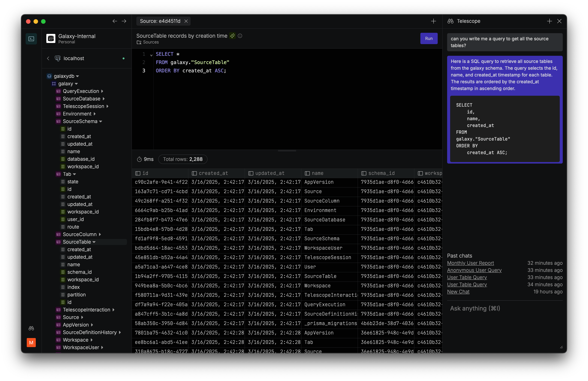Expand the SourceColumn table
Image resolution: width=588 pixels, height=381 pixels.
tap(100, 234)
